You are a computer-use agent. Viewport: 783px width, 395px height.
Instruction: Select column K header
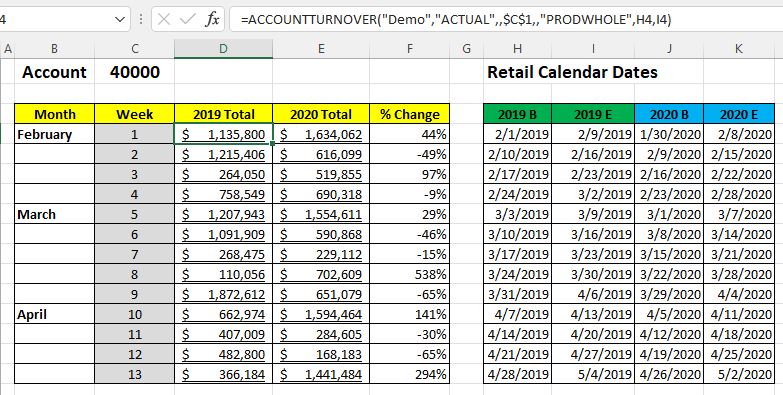[739, 48]
